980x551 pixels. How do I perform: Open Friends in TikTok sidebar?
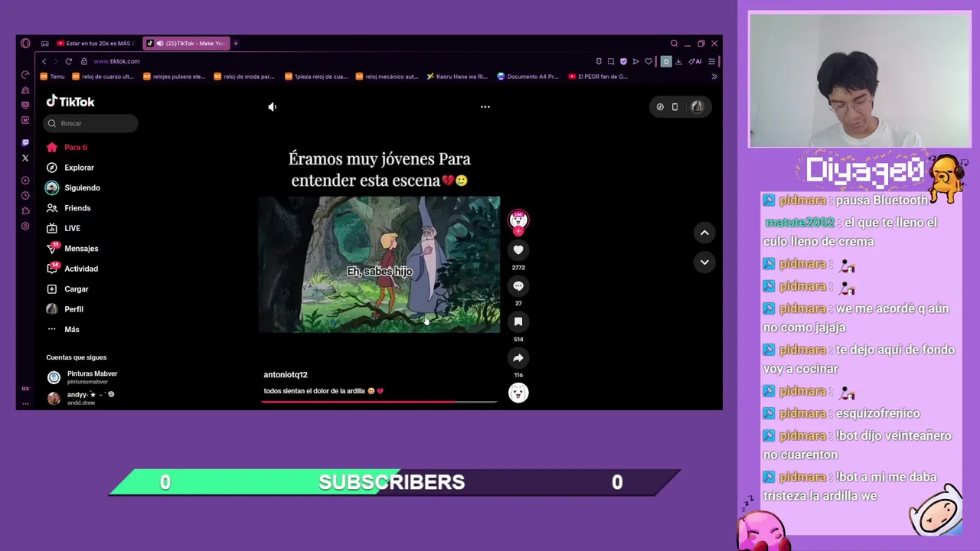[x=68, y=208]
